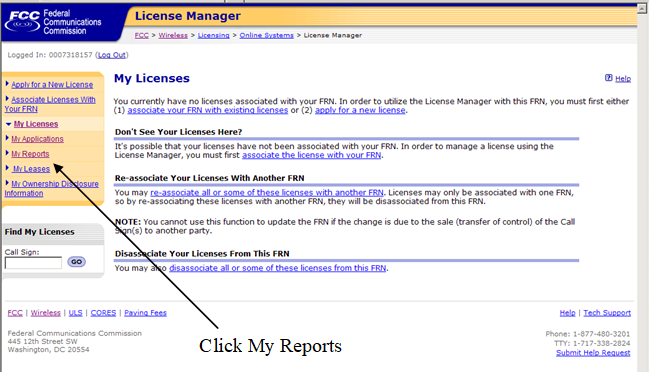Screen dimensions: 649x372
Task: Click the GO button icon
Action: point(77,262)
